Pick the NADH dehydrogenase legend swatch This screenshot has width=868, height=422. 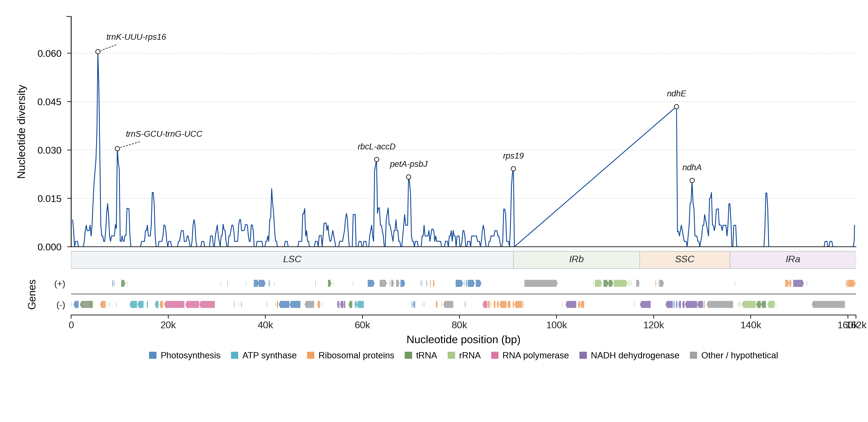click(x=583, y=355)
